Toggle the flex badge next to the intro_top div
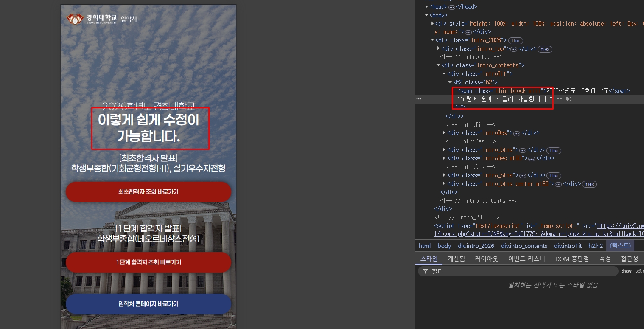 (x=545, y=49)
